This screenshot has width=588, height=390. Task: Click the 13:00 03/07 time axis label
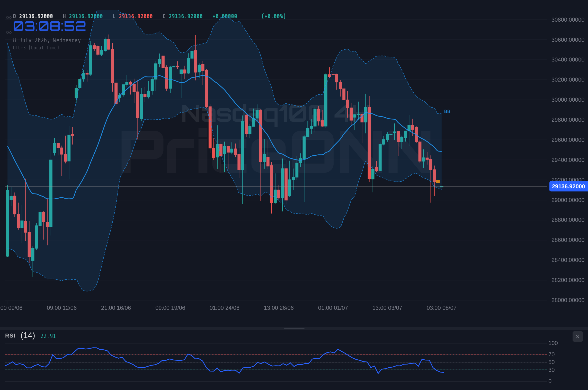[387, 308]
